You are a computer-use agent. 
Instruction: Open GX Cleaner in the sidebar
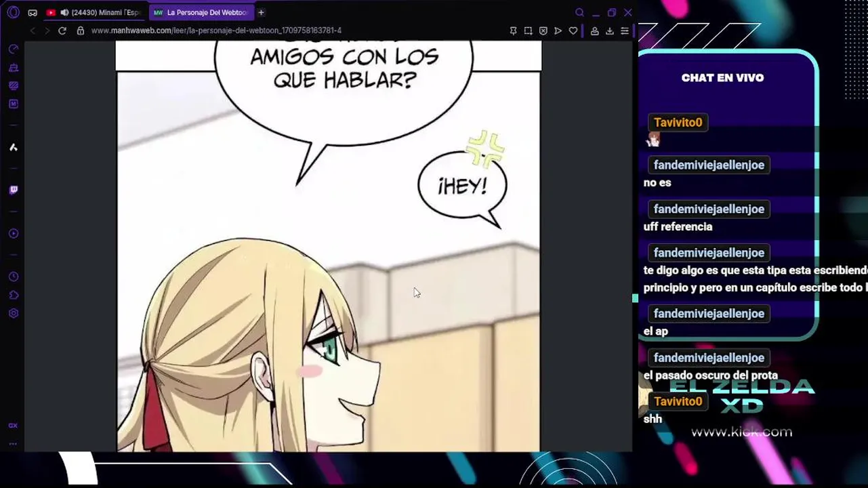coord(13,68)
